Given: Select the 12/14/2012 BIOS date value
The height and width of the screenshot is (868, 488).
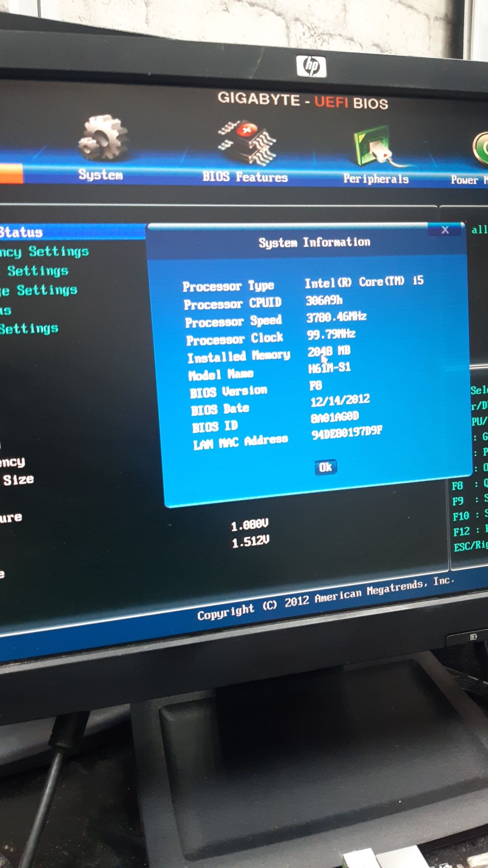Looking at the screenshot, I should [x=340, y=400].
